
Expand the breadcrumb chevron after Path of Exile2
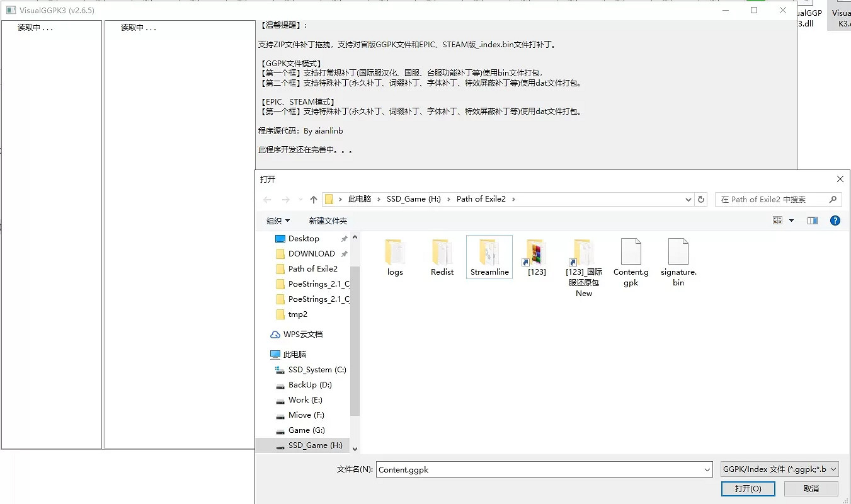(x=513, y=198)
